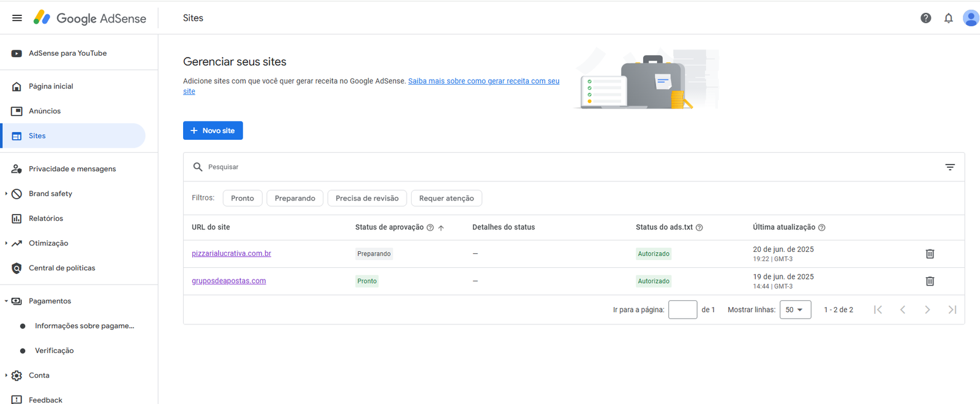The width and height of the screenshot is (980, 404).
Task: Click the Brand safety block icon
Action: [x=17, y=194]
